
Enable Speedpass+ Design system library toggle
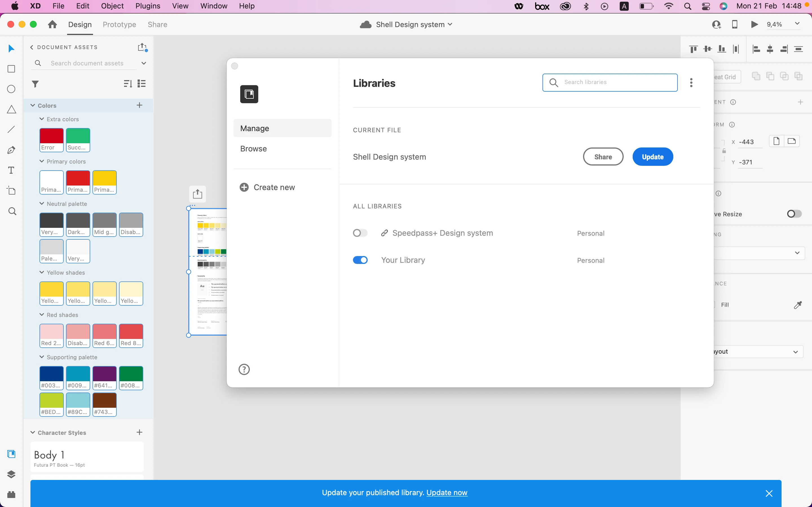tap(360, 233)
